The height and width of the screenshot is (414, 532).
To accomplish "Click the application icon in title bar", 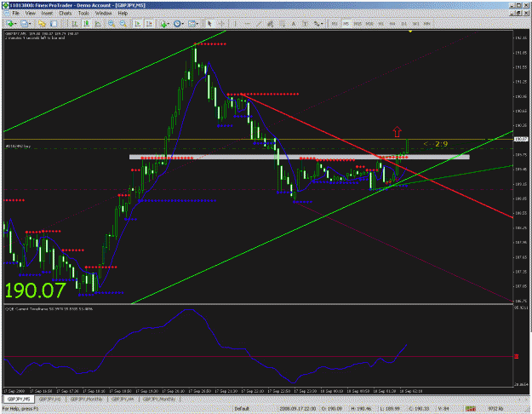I will point(6,5).
